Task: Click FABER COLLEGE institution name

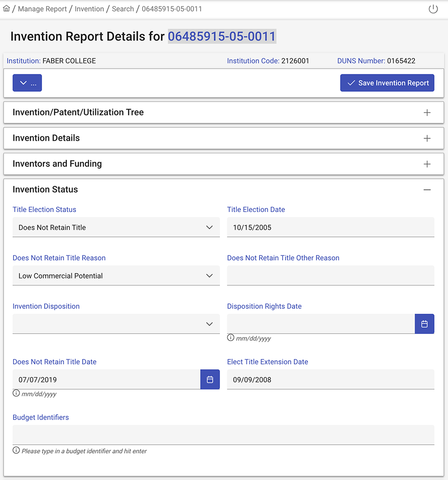Action: click(69, 61)
